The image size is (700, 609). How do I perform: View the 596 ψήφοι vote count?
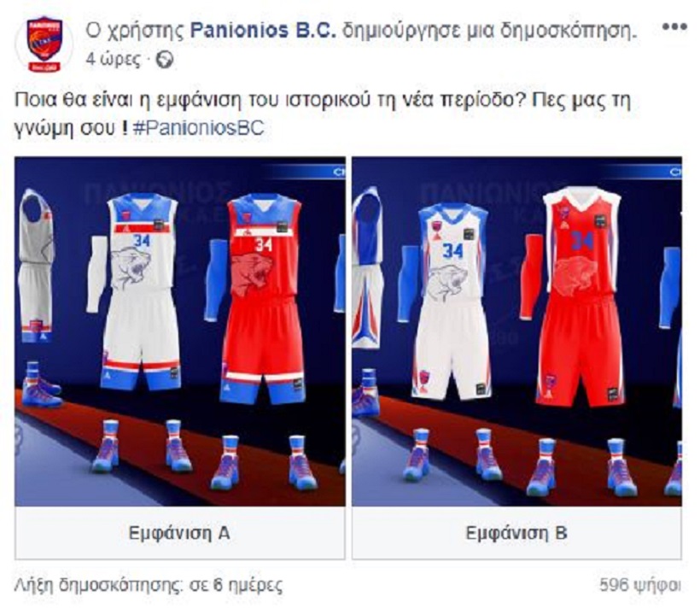[x=640, y=584]
